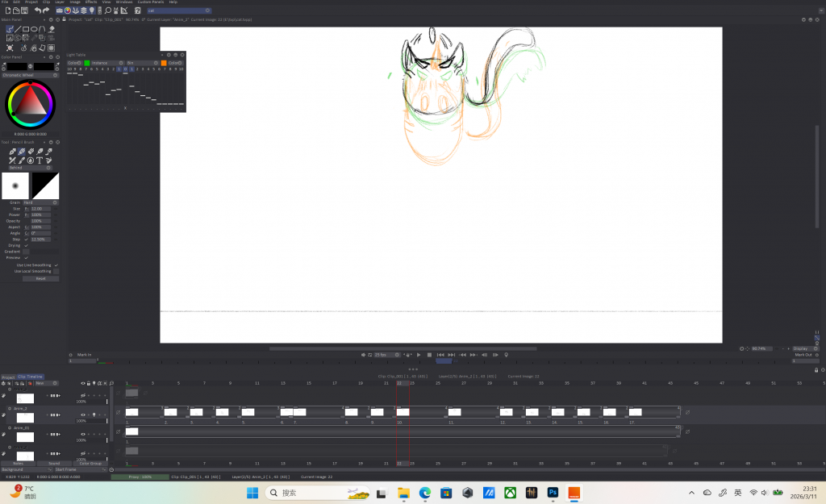Expand the Grain Hard dropdown
The image size is (826, 504).
(x=40, y=202)
